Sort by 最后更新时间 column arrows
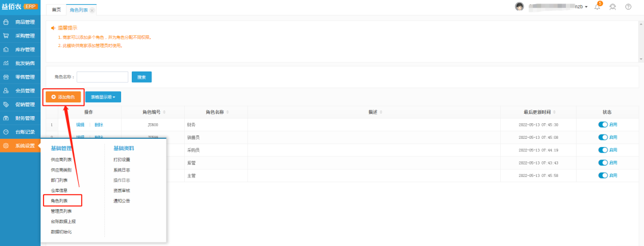 tap(556, 112)
